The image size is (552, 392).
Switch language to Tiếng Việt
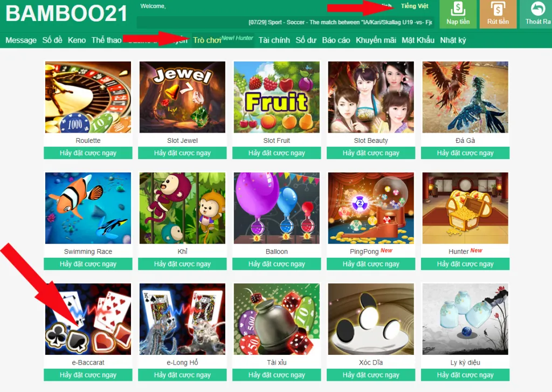[x=415, y=6]
